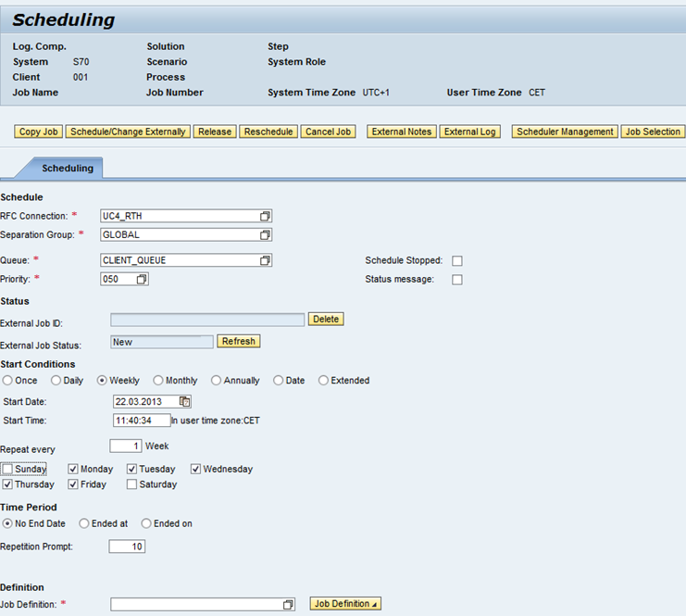Open value help icon for RFC Connection
The width and height of the screenshot is (686, 616).
(x=265, y=216)
